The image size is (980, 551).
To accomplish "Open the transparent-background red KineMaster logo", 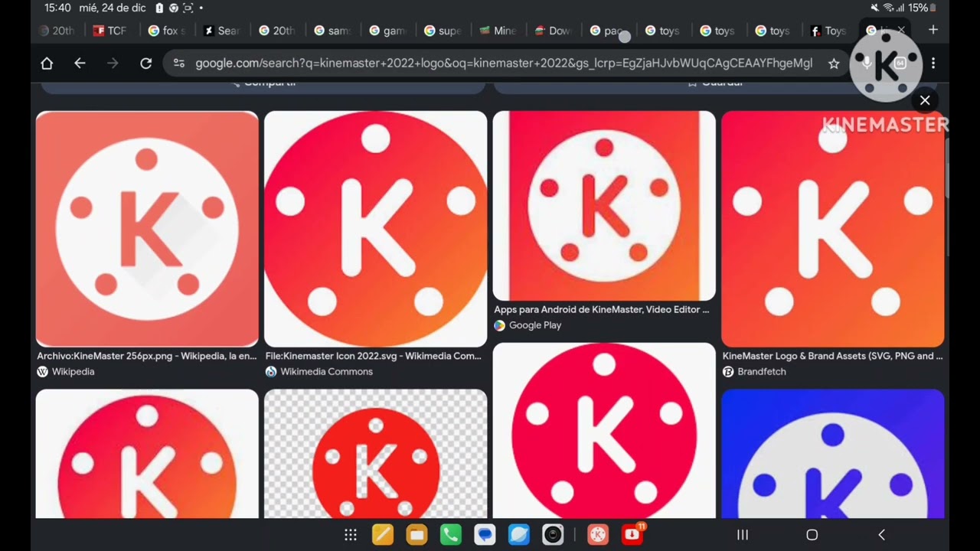I will pyautogui.click(x=375, y=454).
